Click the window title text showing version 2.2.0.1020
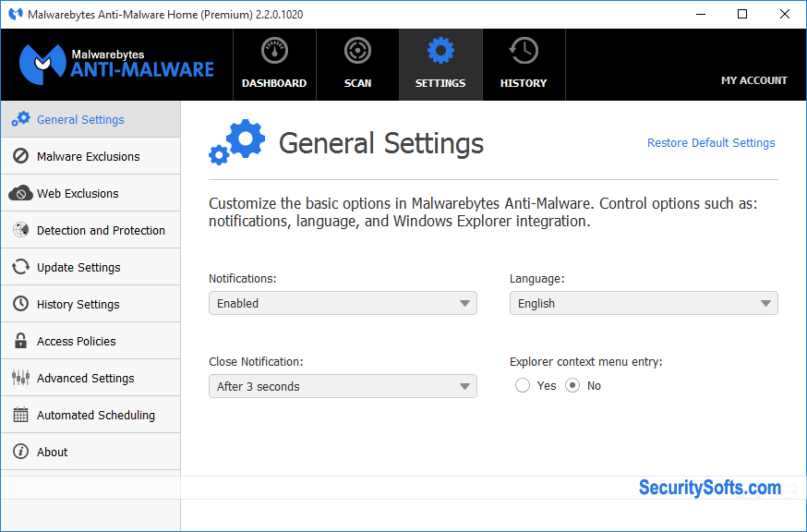 click(165, 15)
